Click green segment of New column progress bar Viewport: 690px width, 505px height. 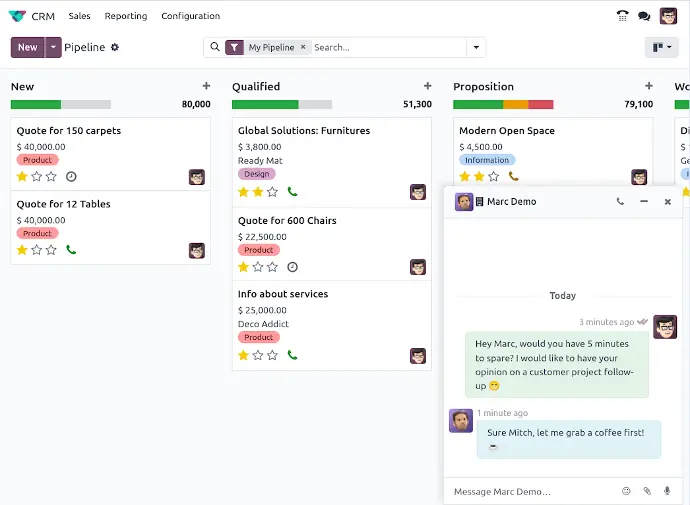pyautogui.click(x=36, y=104)
